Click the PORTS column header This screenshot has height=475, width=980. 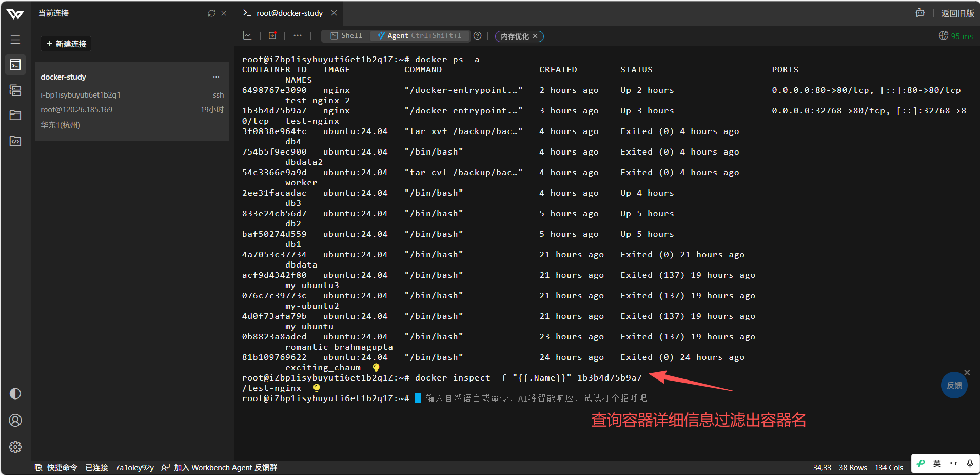click(785, 70)
